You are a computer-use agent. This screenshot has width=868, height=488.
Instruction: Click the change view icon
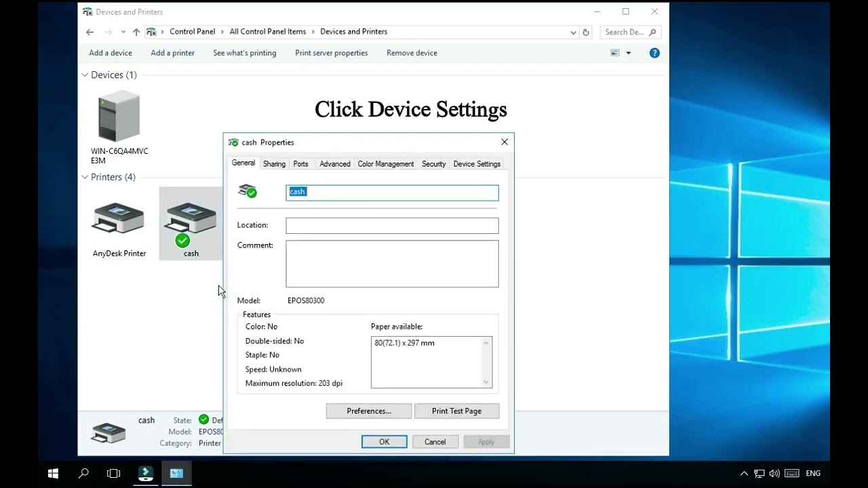pos(615,53)
